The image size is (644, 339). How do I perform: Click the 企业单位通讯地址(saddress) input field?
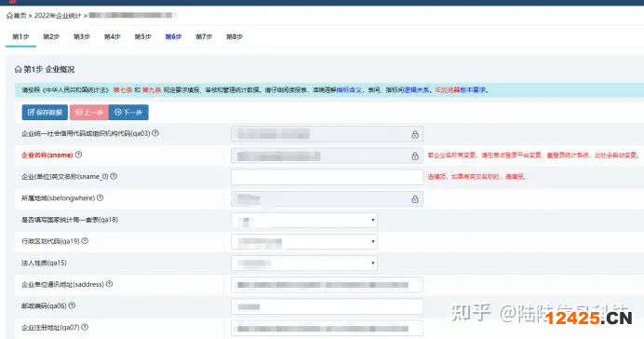327,285
